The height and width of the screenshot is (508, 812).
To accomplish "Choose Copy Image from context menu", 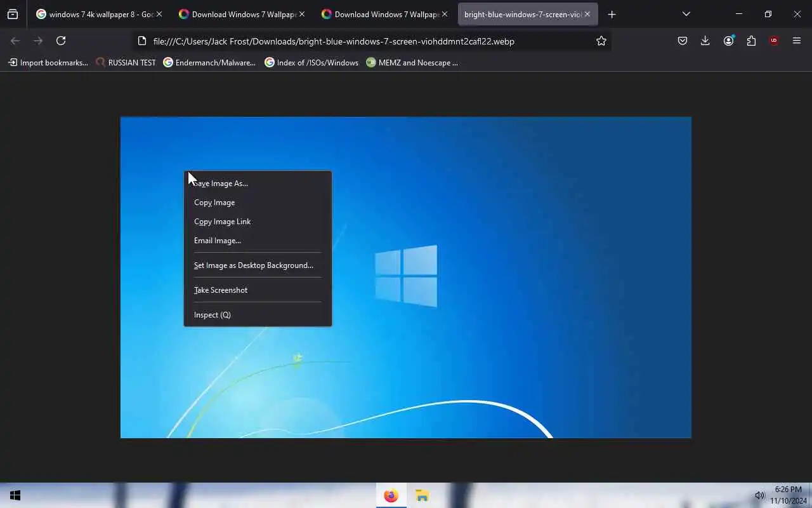I will tap(258, 203).
